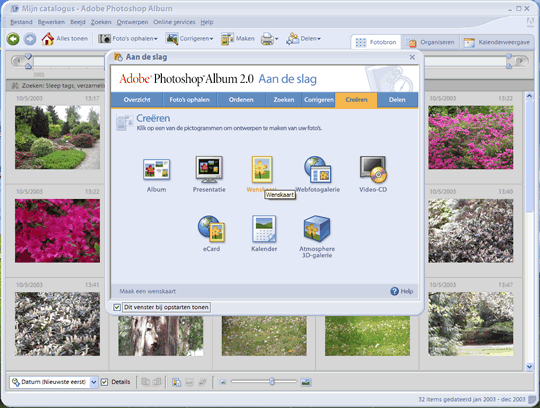
Task: Choose the Atmosphere 3D-galerie cube icon
Action: (x=317, y=228)
